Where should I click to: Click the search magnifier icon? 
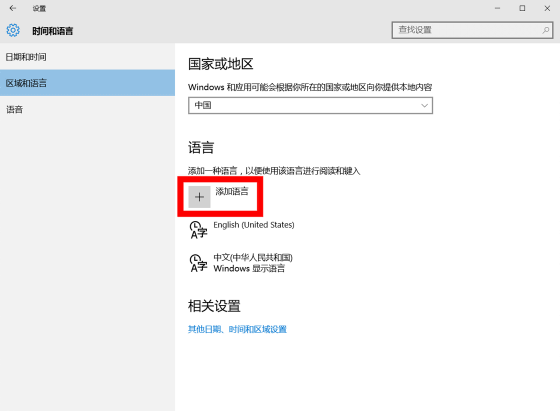[x=545, y=30]
